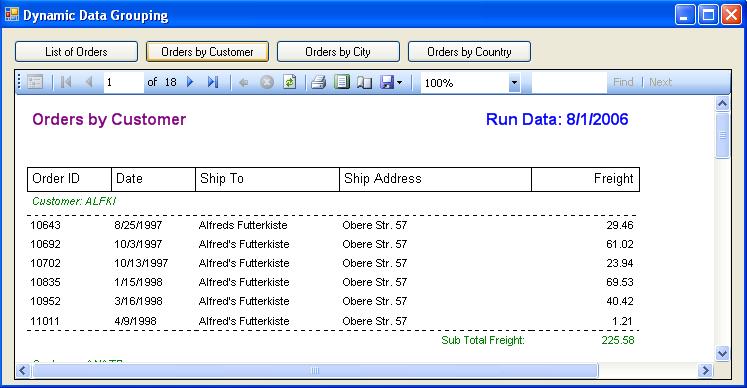Click the vertical scrollbar thumb
The image size is (747, 388).
click(723, 135)
